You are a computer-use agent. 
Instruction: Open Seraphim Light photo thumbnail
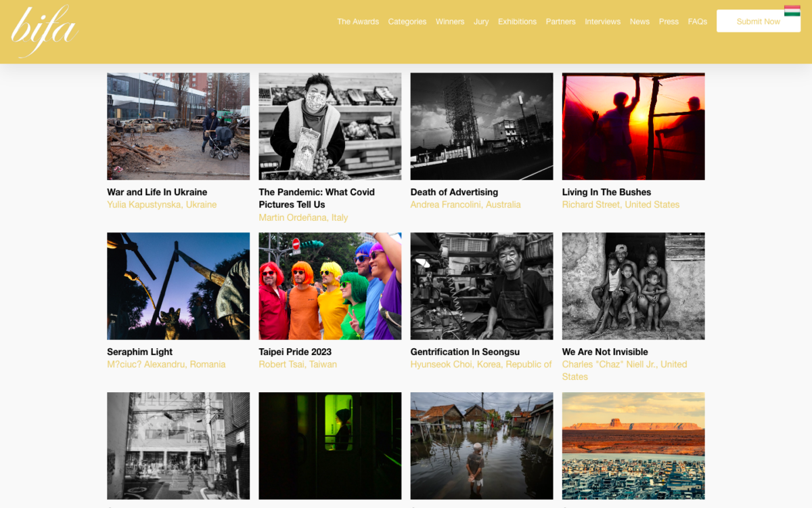pyautogui.click(x=178, y=287)
